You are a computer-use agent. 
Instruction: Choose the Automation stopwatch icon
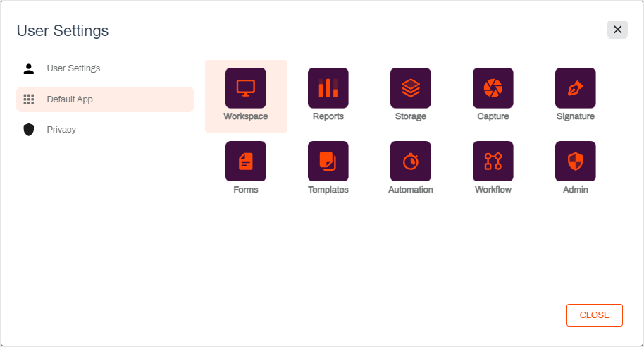coord(411,162)
